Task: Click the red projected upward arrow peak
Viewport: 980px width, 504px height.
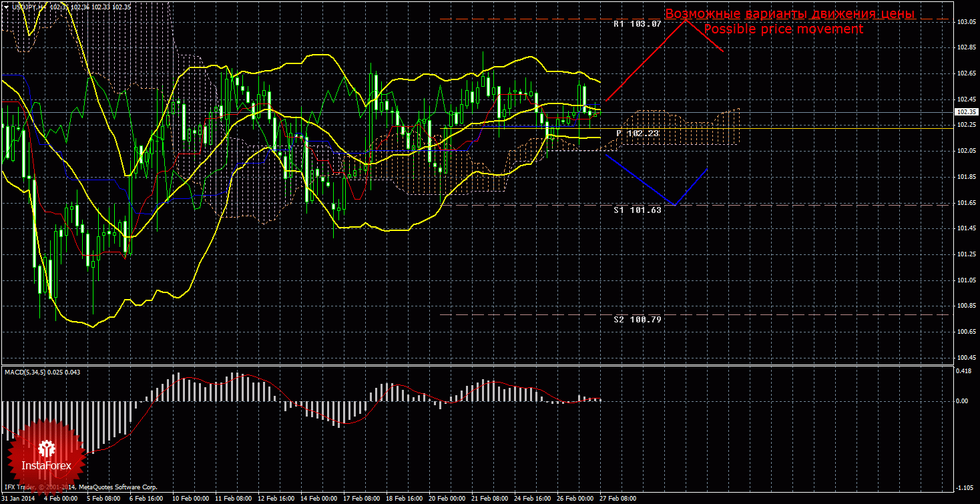Action: (x=685, y=21)
